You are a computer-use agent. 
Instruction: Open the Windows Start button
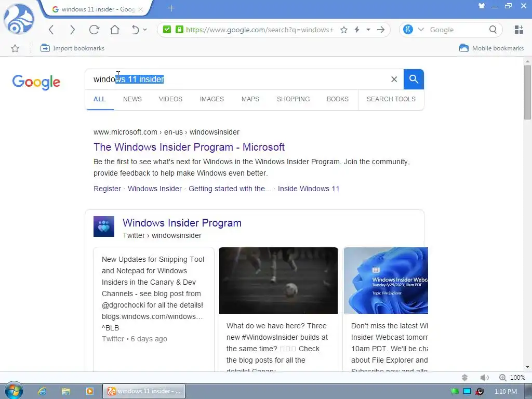tap(14, 391)
